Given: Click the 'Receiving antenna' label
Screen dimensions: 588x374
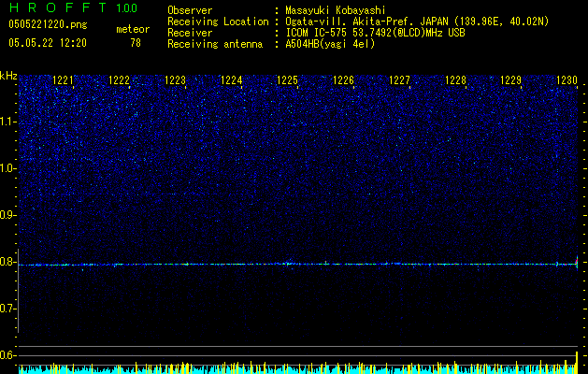Looking at the screenshot, I should (215, 44).
